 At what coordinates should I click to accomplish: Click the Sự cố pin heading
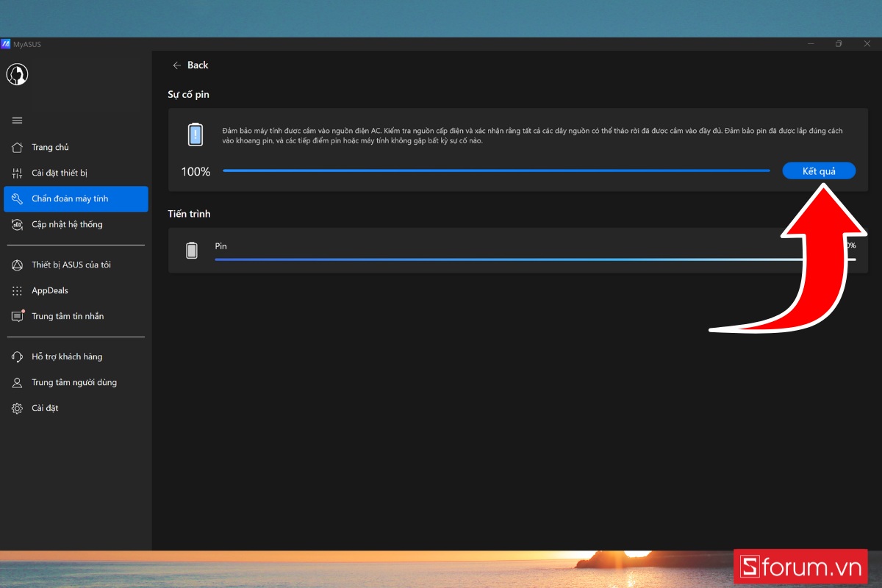tap(189, 95)
